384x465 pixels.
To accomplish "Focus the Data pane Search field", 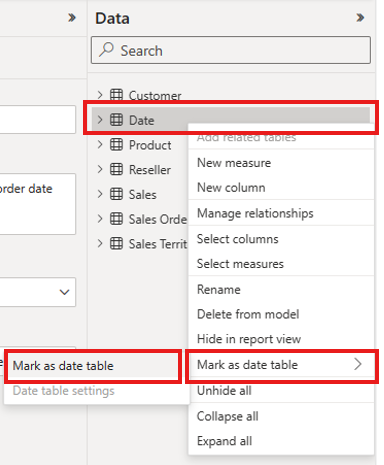I will 231,50.
